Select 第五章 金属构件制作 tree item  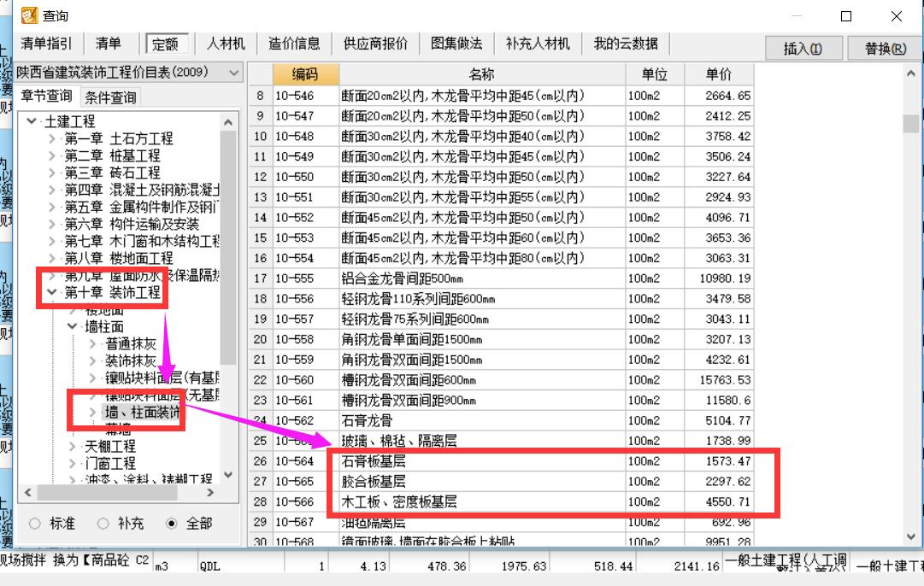(x=141, y=208)
